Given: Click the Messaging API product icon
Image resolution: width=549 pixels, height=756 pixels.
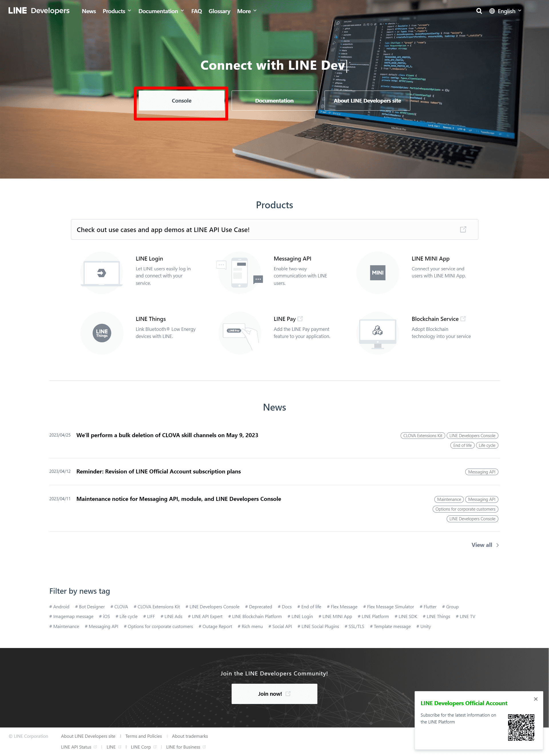Looking at the screenshot, I should coord(240,272).
